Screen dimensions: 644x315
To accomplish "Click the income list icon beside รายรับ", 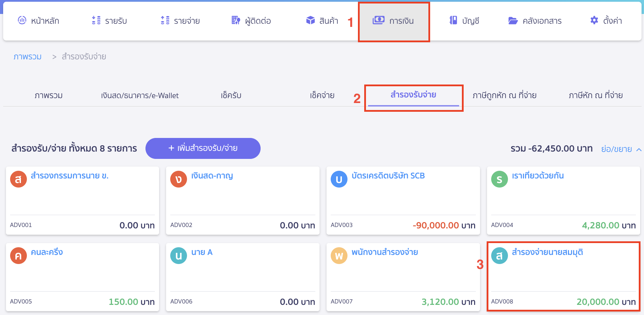I will coord(96,20).
